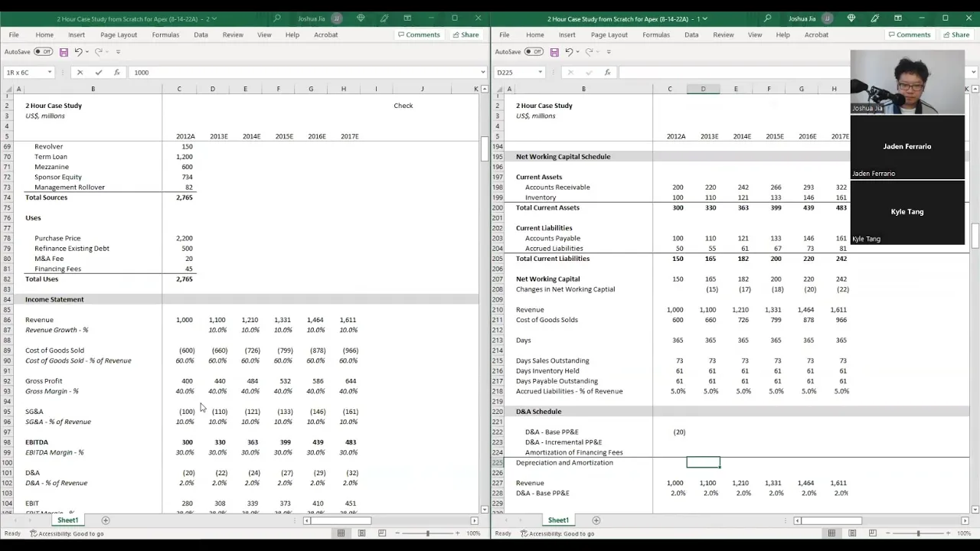This screenshot has height=551, width=980.
Task: Click the right window's vertical scrollbar thumb
Action: click(975, 236)
